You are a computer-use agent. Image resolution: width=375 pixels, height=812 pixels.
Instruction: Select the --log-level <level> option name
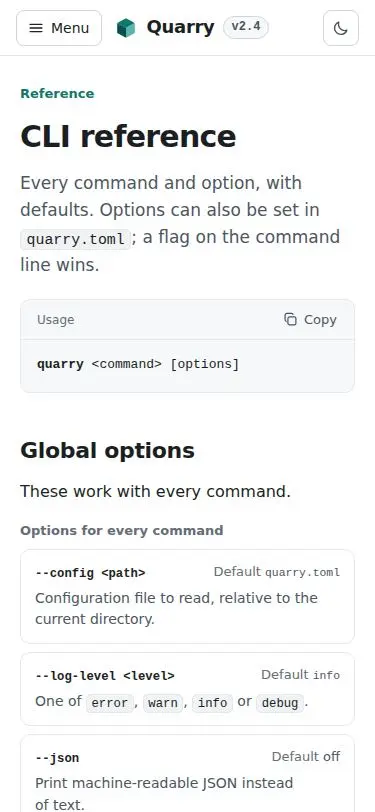point(105,676)
